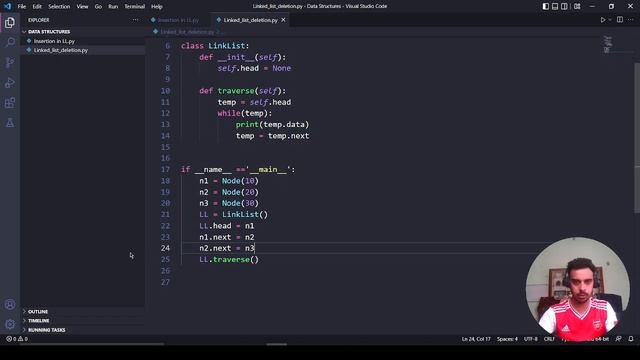640x360 pixels.
Task: Open the Terminal menu
Action: (135, 6)
